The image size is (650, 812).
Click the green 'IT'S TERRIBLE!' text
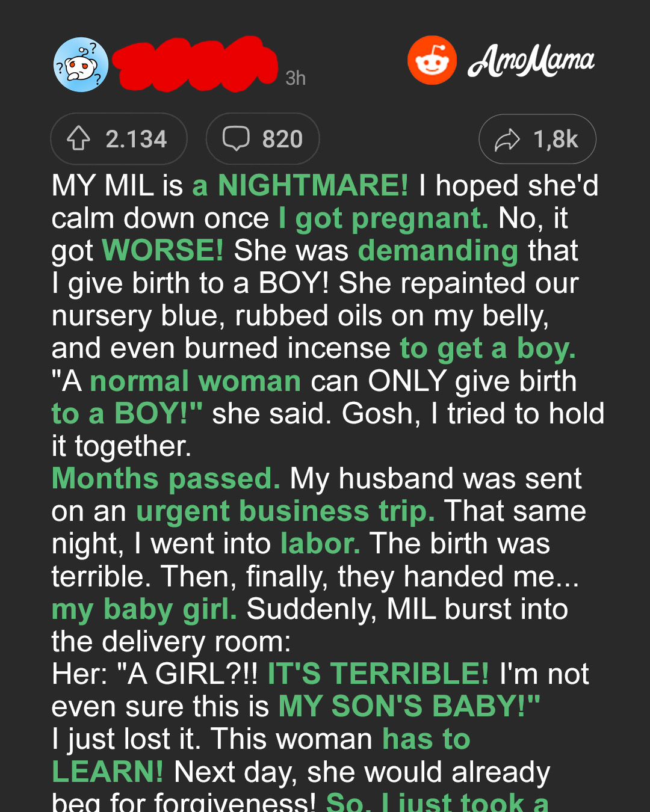point(379,674)
